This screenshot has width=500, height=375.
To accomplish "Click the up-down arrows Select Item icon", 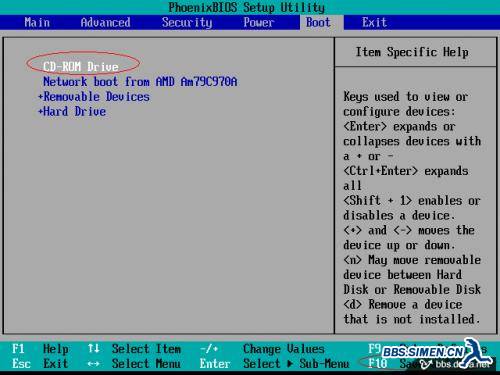I will (x=94, y=349).
